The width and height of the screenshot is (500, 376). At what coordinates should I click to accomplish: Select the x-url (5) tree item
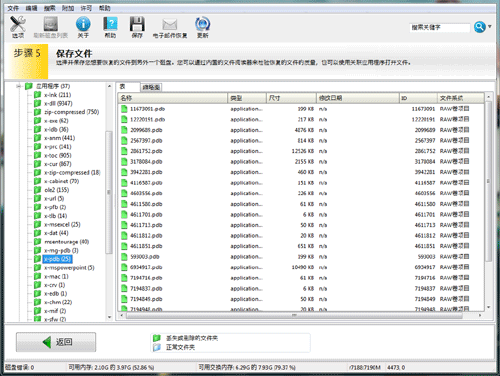tap(54, 199)
